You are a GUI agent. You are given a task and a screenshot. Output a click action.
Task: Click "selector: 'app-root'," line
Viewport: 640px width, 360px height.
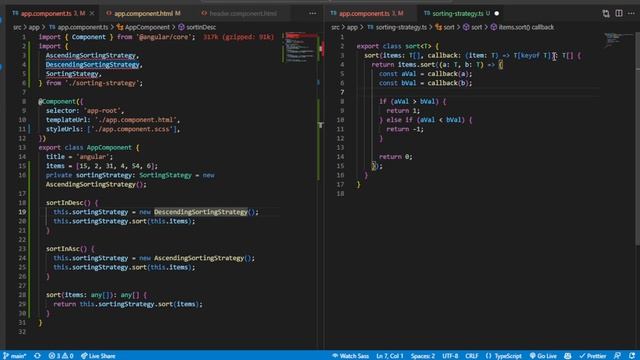(x=85, y=111)
